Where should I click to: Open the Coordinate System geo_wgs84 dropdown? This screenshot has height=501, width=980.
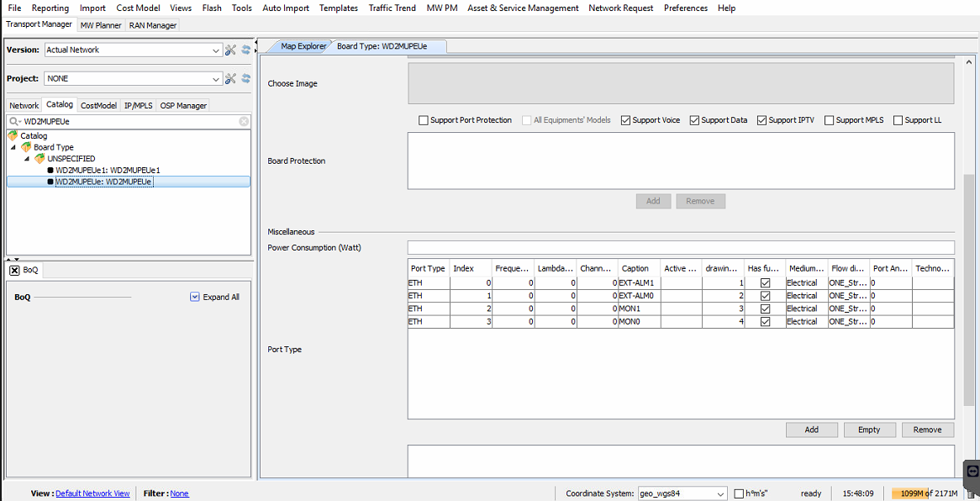click(x=720, y=493)
